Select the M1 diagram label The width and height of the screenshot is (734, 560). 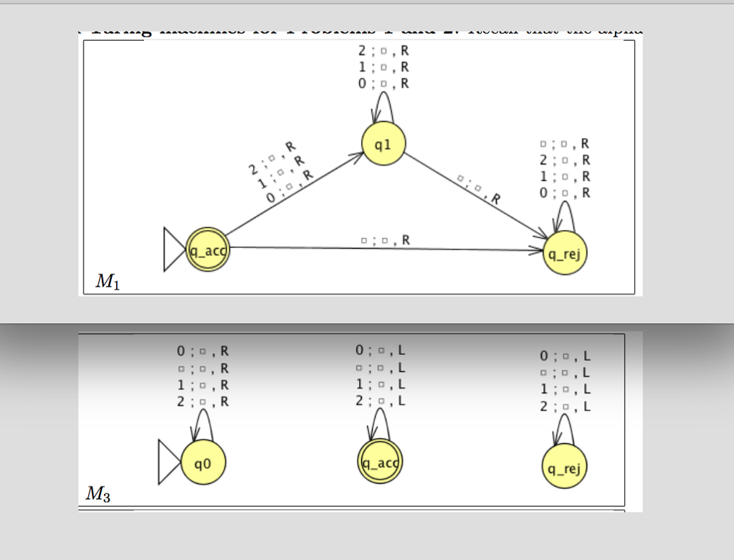pyautogui.click(x=108, y=282)
